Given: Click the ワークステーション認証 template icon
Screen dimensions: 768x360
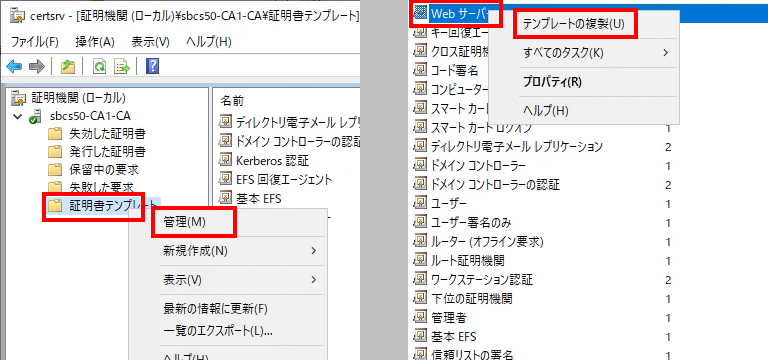Looking at the screenshot, I should [420, 279].
